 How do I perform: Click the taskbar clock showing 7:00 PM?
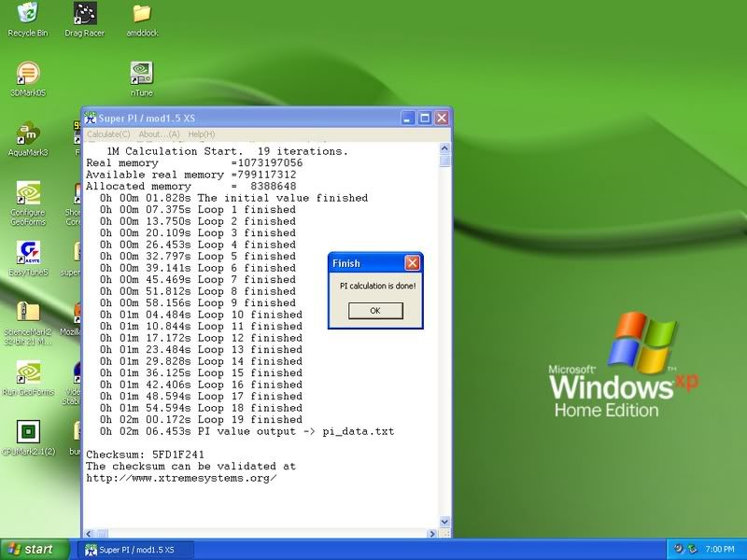(x=719, y=549)
